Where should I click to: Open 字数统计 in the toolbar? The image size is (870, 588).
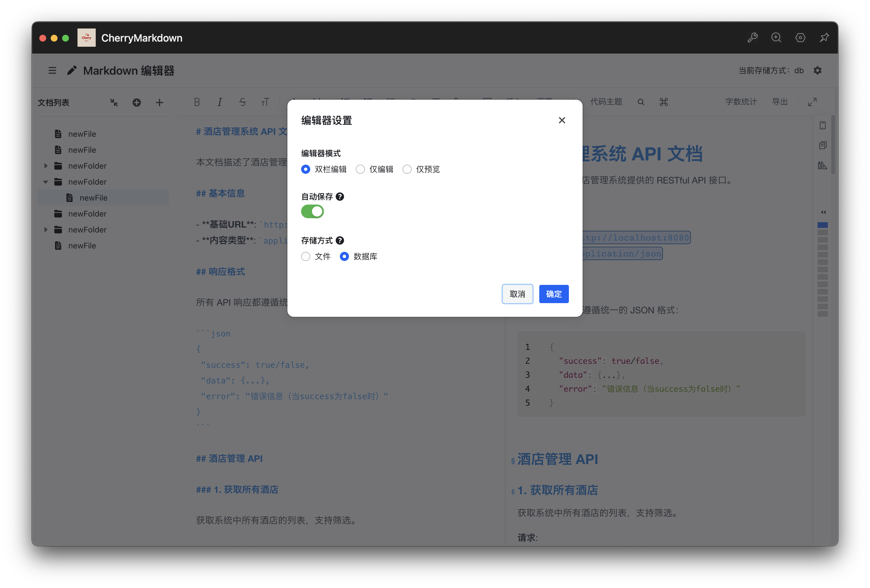[x=741, y=102]
